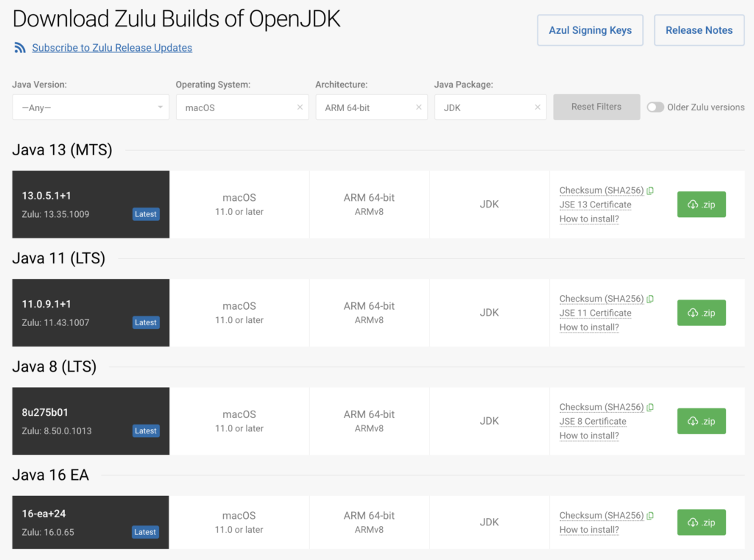Viewport: 754px width, 560px height.
Task: Copy the Java 13 SHA256 checksum via copy icon
Action: tap(650, 191)
